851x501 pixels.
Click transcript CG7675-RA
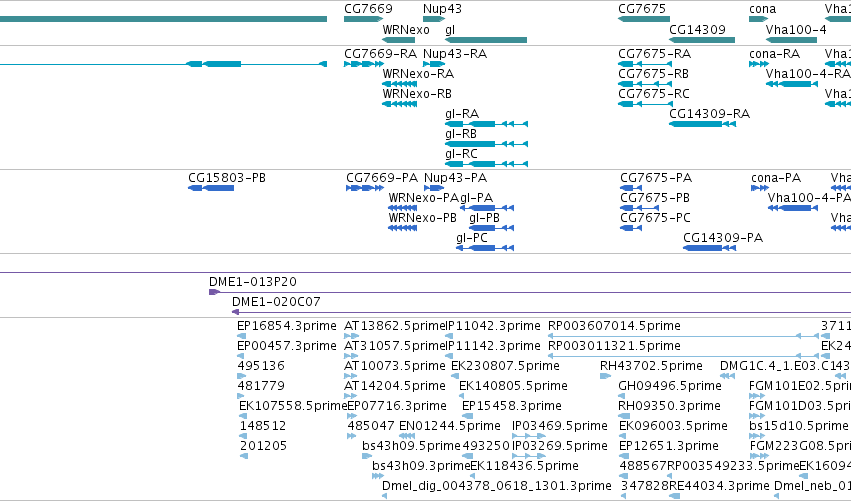645,64
